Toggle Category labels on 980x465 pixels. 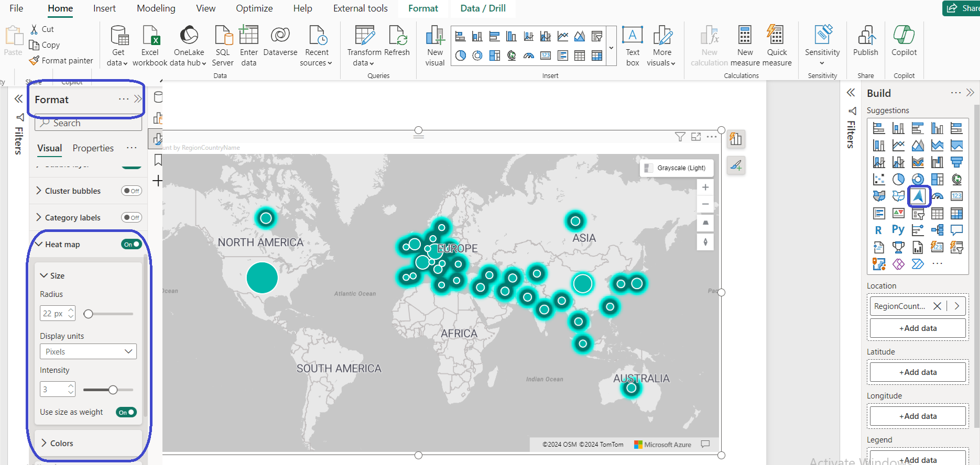coord(132,218)
